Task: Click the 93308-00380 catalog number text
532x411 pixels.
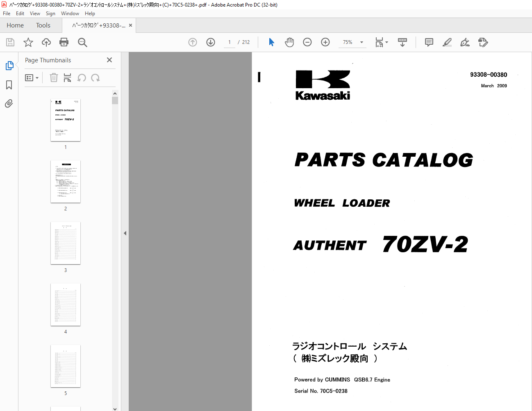Action: point(489,75)
